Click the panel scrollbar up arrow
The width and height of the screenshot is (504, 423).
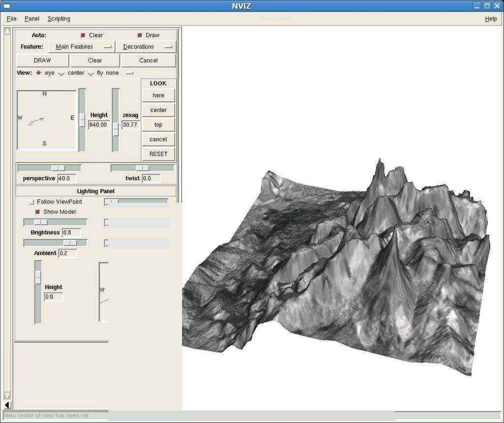(7, 31)
